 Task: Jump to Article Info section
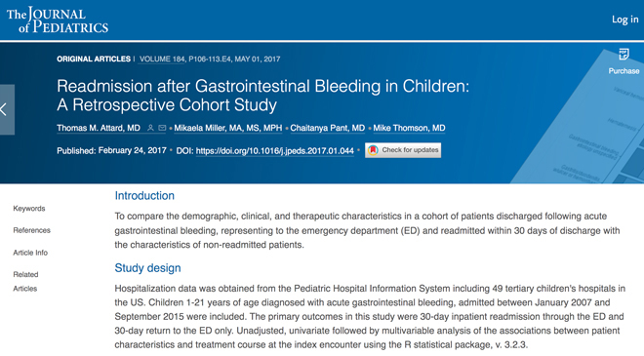click(x=30, y=253)
